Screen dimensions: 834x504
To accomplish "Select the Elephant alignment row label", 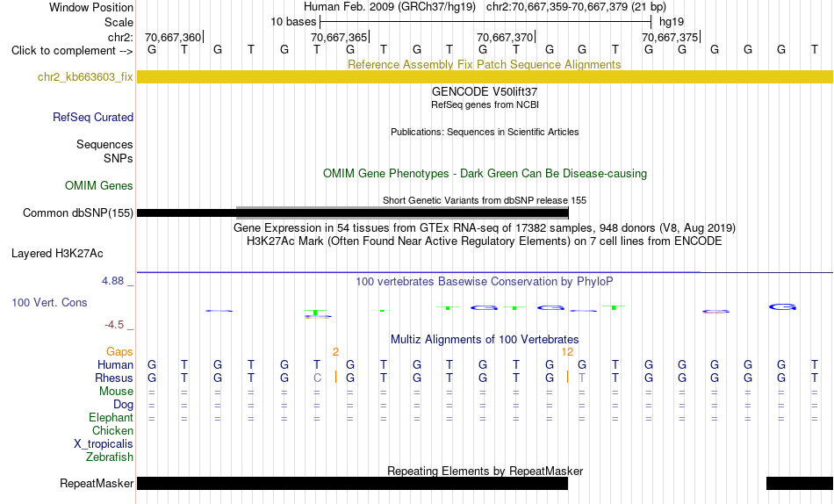I will pos(111,418).
